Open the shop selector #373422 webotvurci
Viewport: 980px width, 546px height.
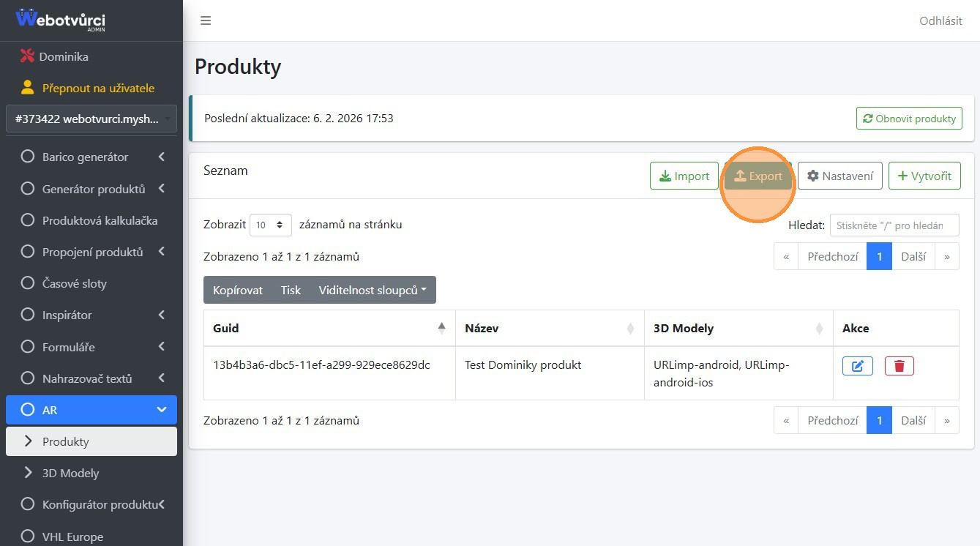[x=91, y=119]
